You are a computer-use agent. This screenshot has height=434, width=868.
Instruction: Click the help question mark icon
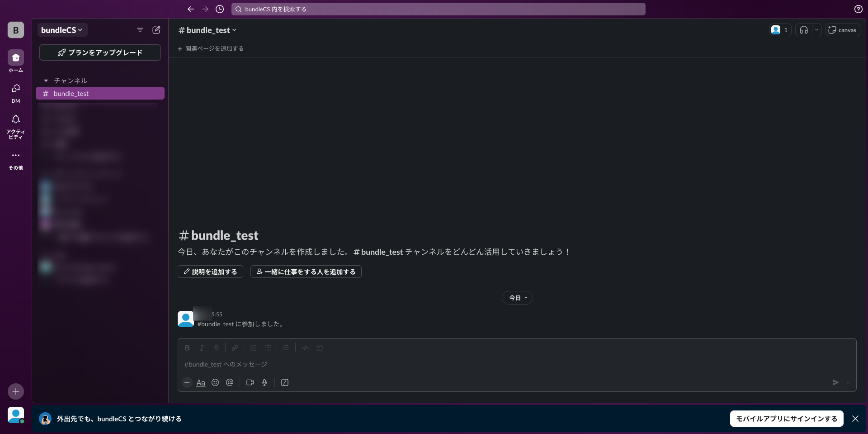(x=858, y=9)
